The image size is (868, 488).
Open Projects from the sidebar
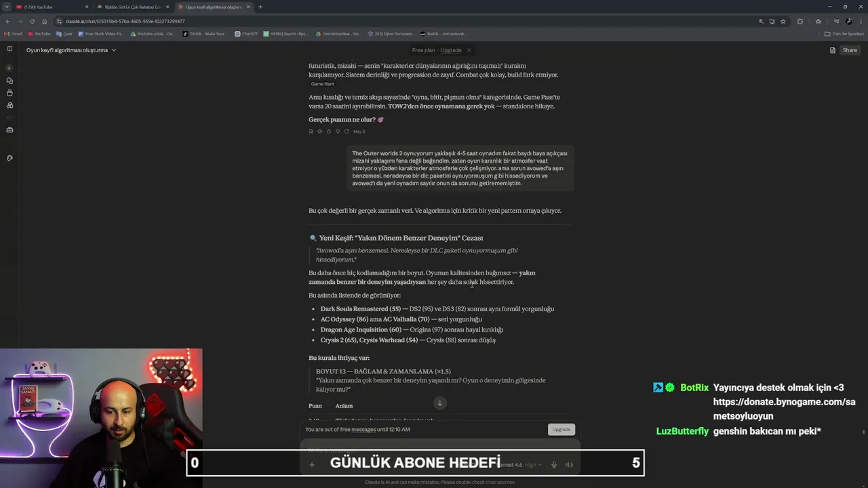coord(9,93)
